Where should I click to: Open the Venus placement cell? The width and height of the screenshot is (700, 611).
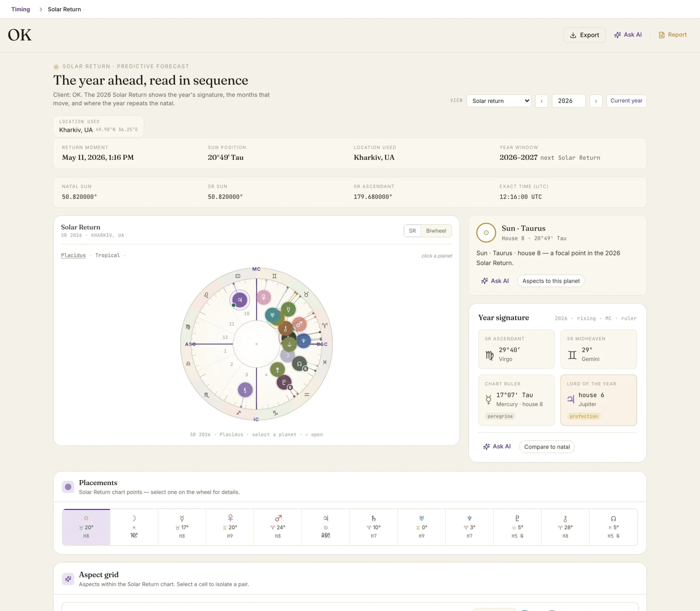coord(230,527)
